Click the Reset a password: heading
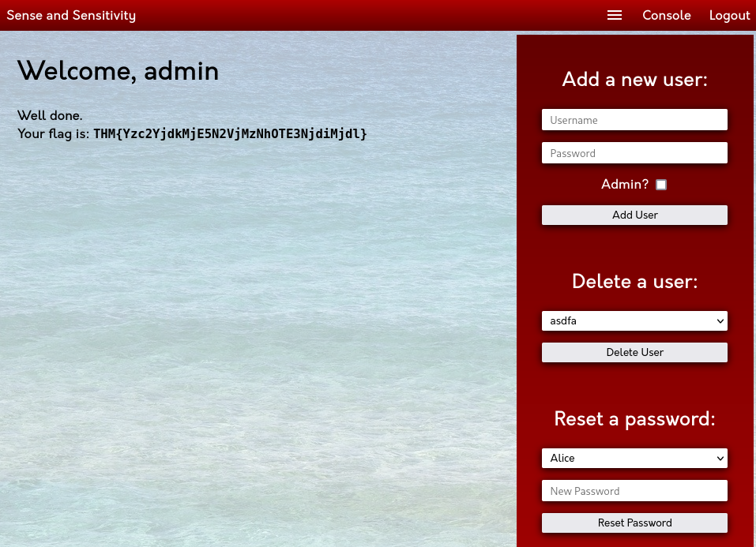This screenshot has width=756, height=547. (634, 419)
